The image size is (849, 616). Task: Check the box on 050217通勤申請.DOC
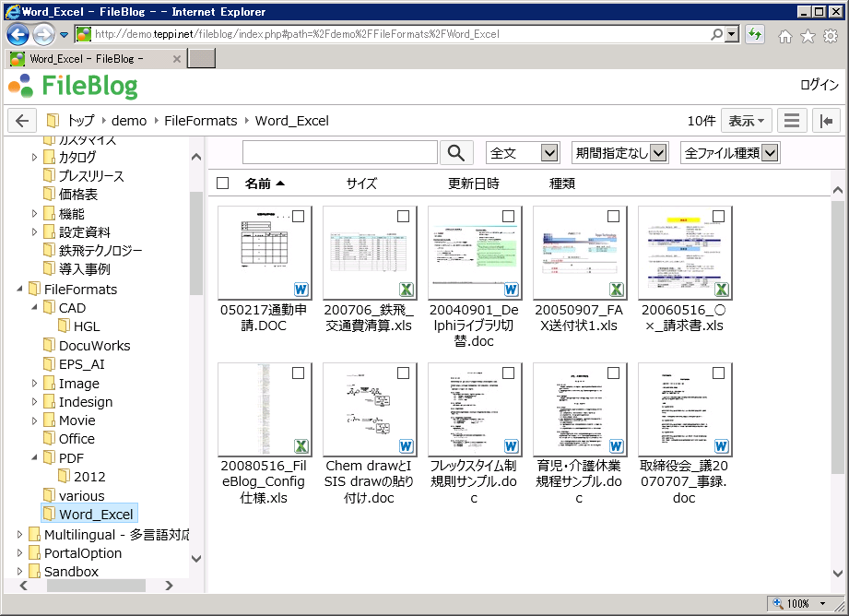(x=299, y=216)
